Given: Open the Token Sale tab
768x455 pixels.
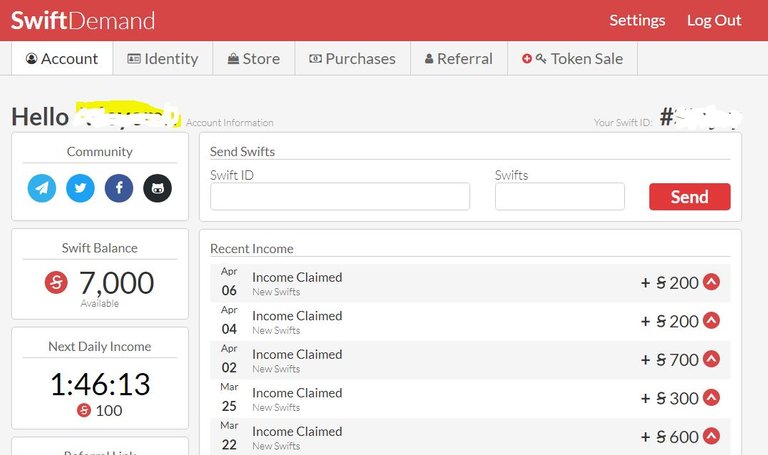Looking at the screenshot, I should [x=573, y=58].
